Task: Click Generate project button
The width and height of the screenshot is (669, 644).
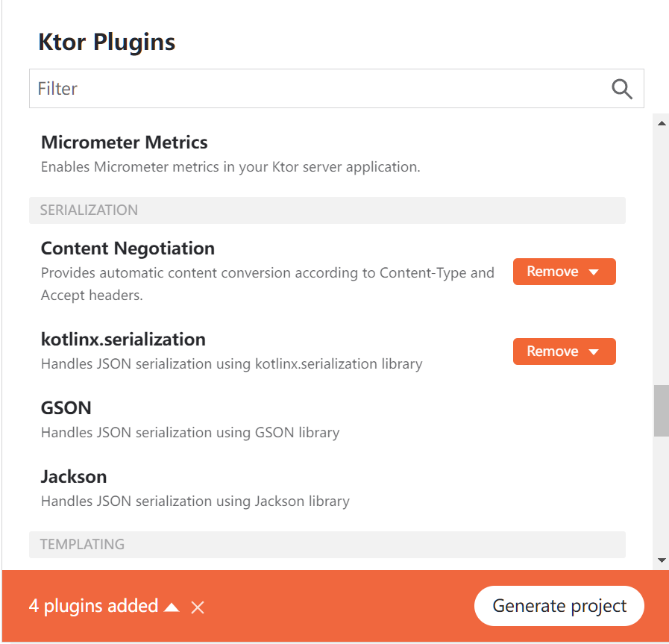Action: tap(559, 606)
